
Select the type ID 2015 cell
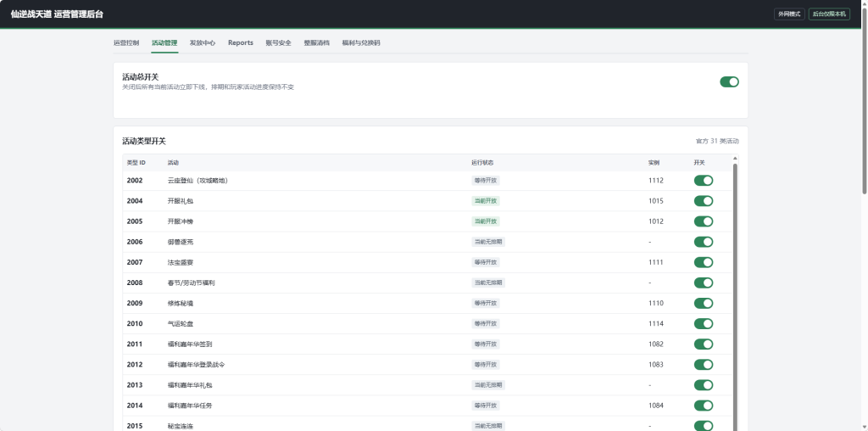tap(135, 426)
